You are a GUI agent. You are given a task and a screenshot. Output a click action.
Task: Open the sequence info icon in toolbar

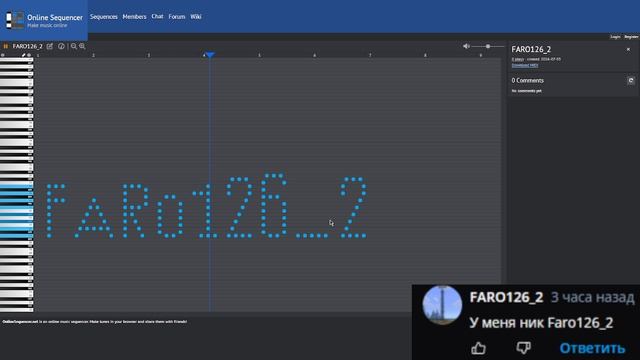coord(61,46)
